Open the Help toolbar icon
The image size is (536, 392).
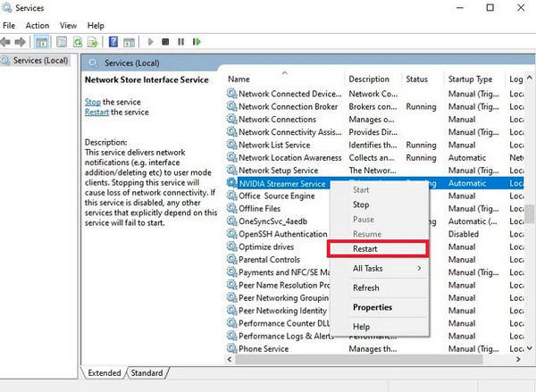pos(113,42)
